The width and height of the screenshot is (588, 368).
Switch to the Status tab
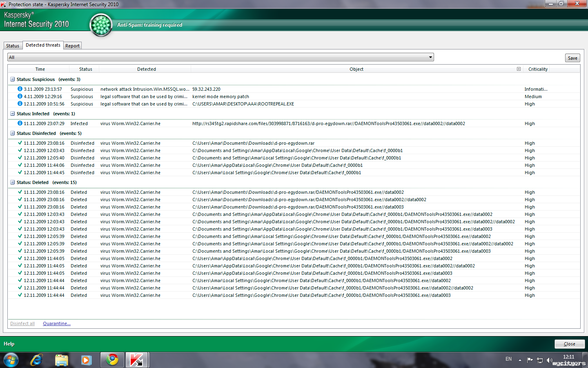13,46
